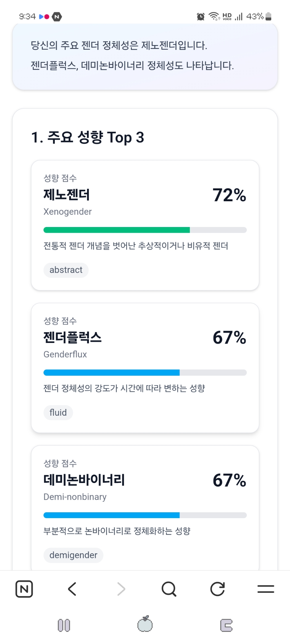Tap the battery indicator in status bar
The height and width of the screenshot is (644, 290).
(268, 16)
